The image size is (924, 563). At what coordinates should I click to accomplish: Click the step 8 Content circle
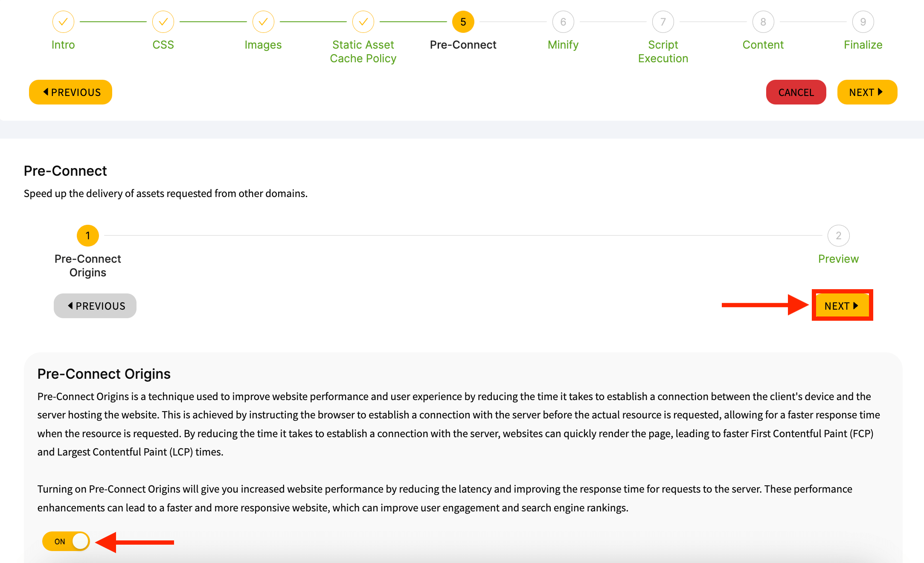coord(763,22)
